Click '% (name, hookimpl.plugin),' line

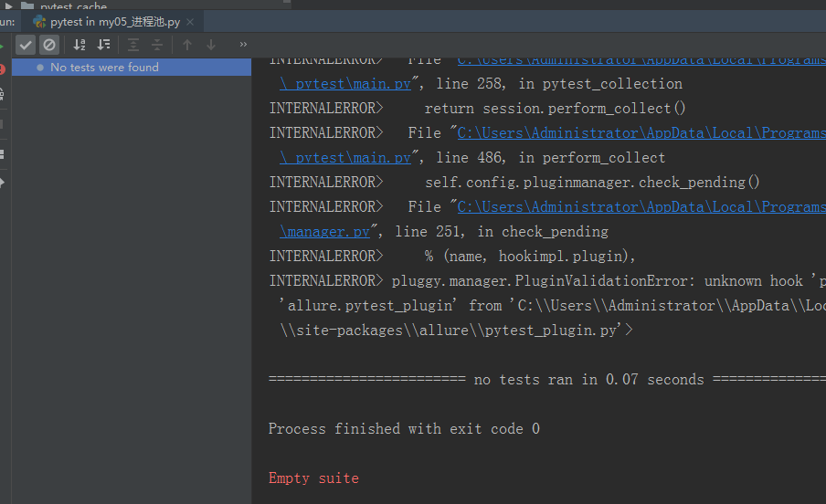(x=530, y=256)
